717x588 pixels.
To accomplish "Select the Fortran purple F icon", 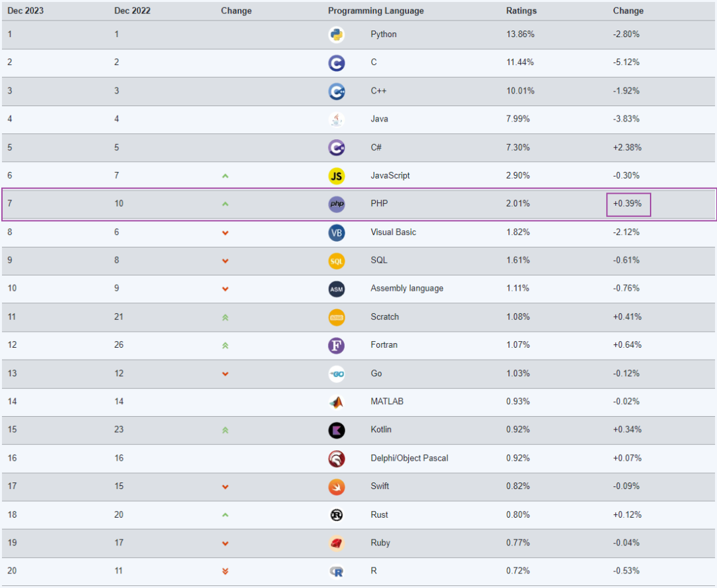I will [337, 345].
